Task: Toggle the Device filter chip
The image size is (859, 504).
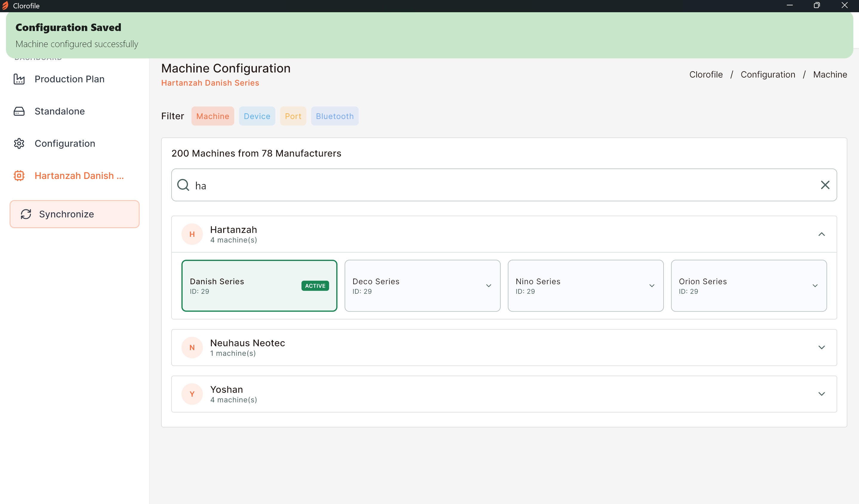Action: pyautogui.click(x=257, y=116)
